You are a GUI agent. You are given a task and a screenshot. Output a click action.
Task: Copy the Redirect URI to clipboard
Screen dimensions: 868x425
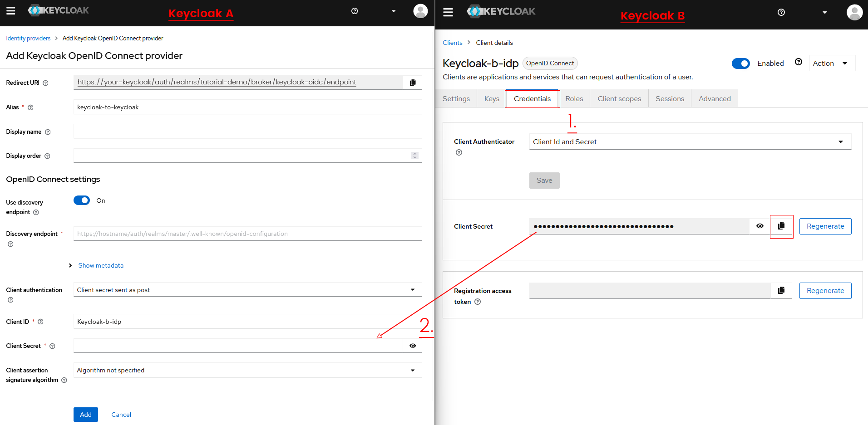click(413, 83)
